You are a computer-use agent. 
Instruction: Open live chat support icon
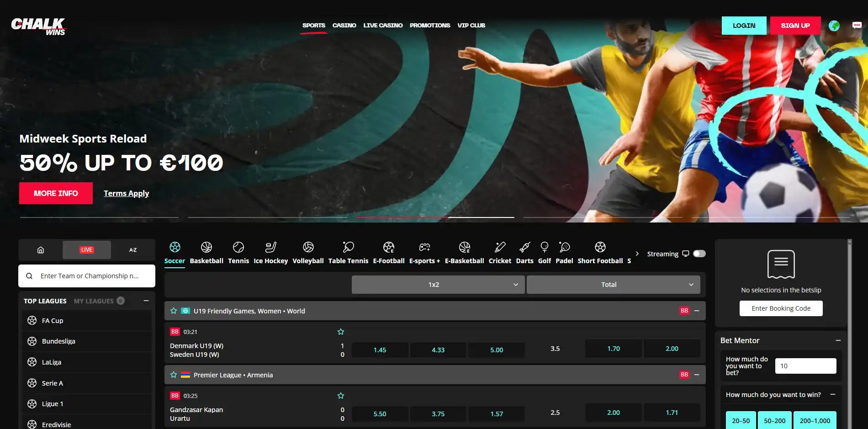[x=857, y=26]
